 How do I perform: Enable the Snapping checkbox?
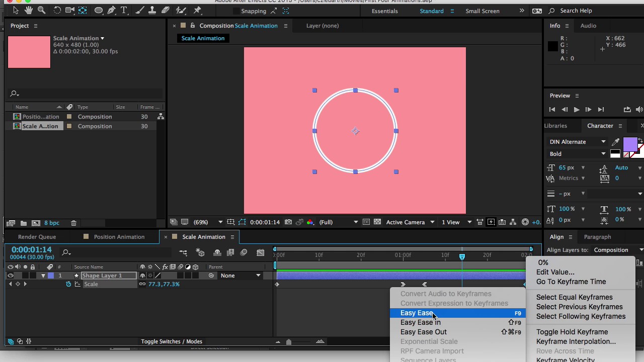pos(236,11)
